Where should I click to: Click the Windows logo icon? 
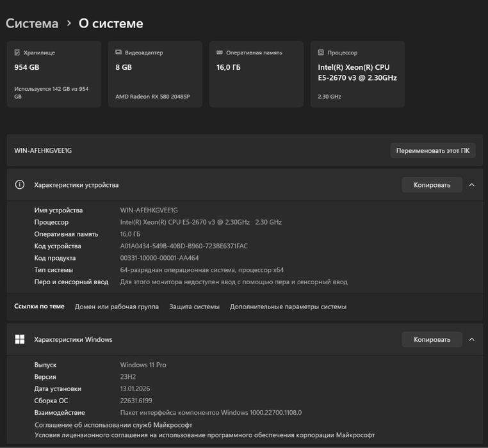(x=20, y=339)
